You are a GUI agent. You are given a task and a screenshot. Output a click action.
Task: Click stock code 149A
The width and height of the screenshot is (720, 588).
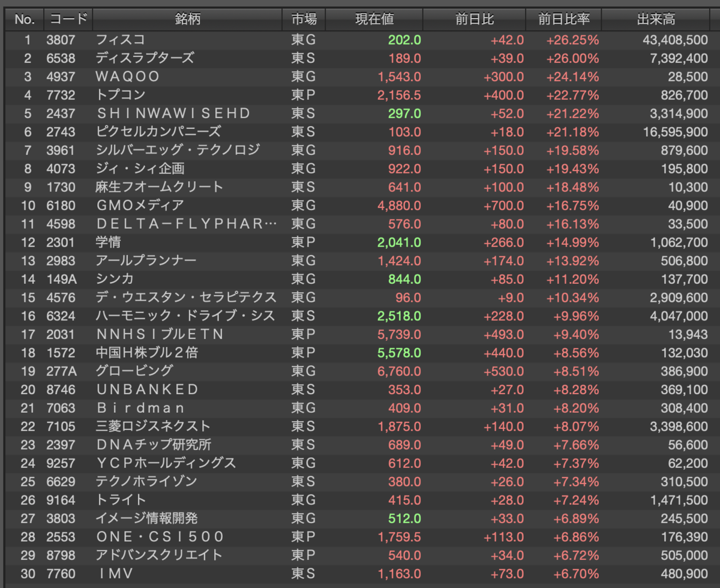61,279
